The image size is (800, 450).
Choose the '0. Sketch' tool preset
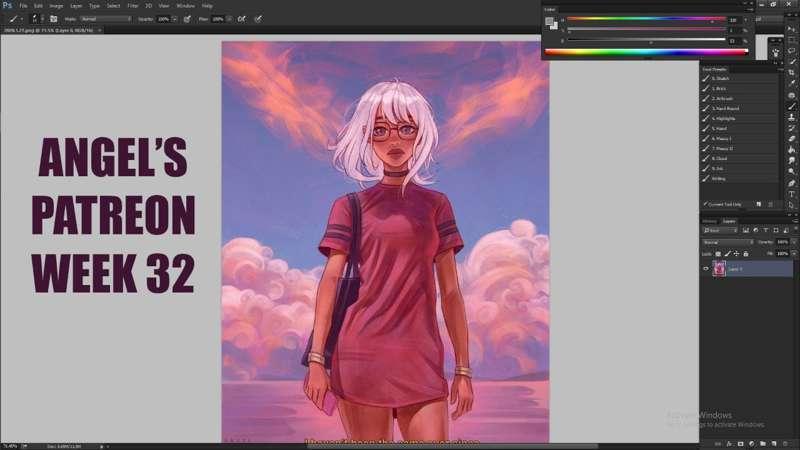click(740, 79)
